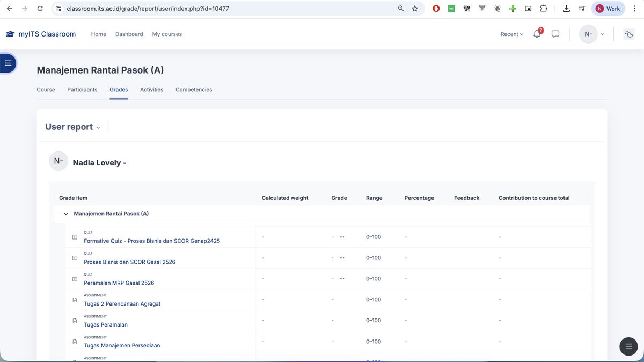The width and height of the screenshot is (644, 362).
Task: Open the notifications bell
Action: (537, 34)
